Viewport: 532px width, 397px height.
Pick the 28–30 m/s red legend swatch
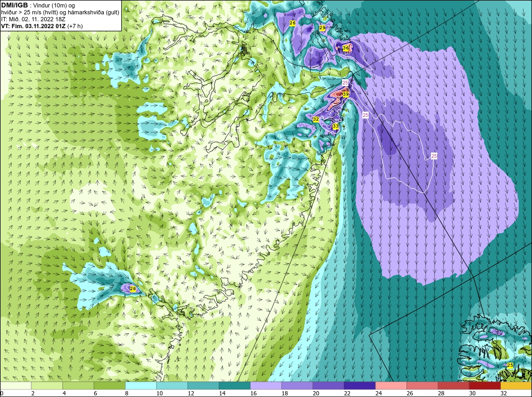[x=454, y=386]
